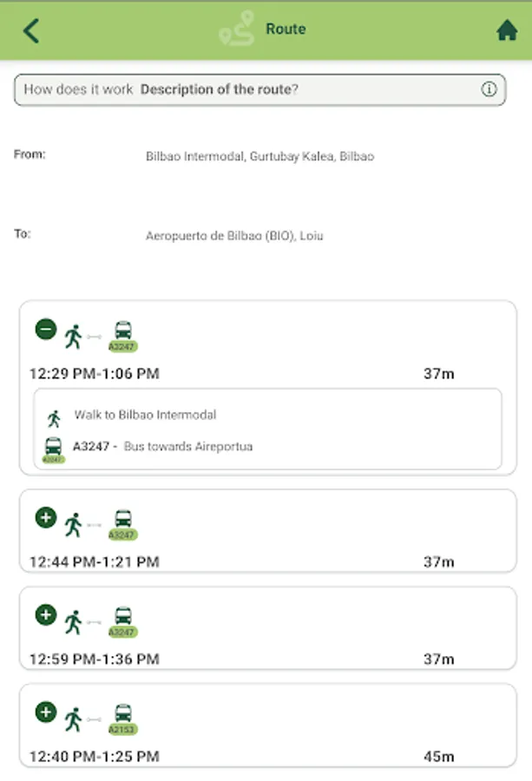This screenshot has width=532, height=781.
Task: Click the Route title in header
Action: point(286,30)
